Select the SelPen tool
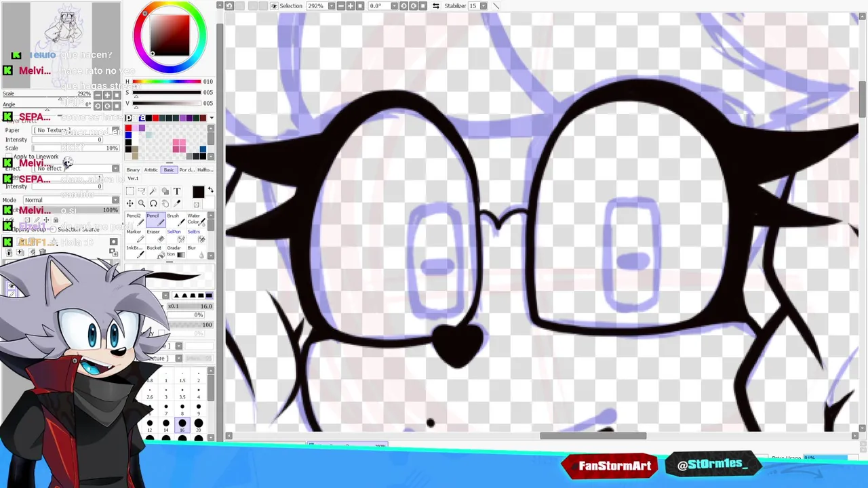 176,236
